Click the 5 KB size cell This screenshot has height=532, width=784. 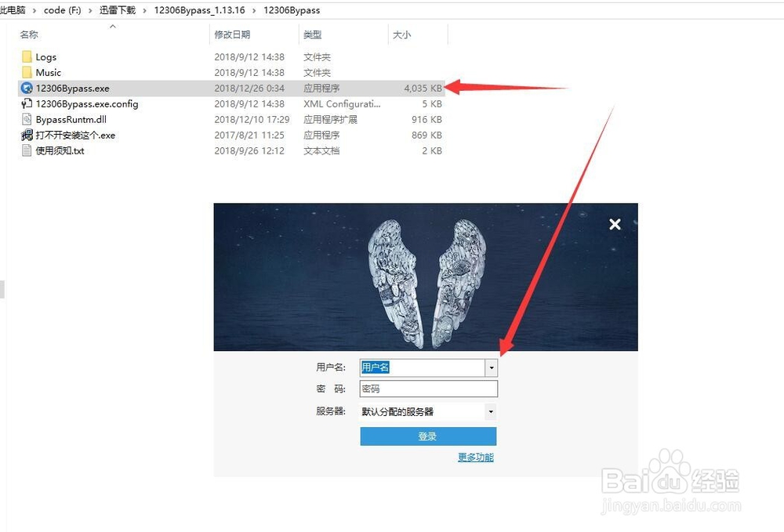pos(432,104)
